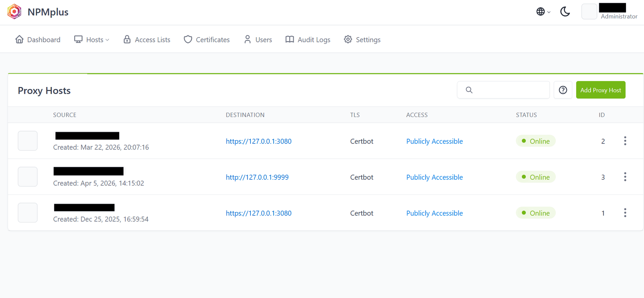Click the Users person icon
The width and height of the screenshot is (644, 298).
pyautogui.click(x=248, y=39)
